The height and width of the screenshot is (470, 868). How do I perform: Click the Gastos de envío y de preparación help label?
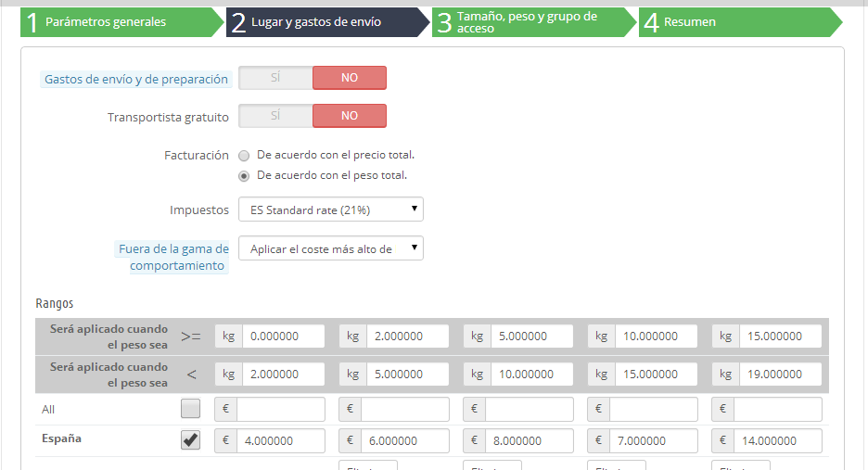[136, 79]
